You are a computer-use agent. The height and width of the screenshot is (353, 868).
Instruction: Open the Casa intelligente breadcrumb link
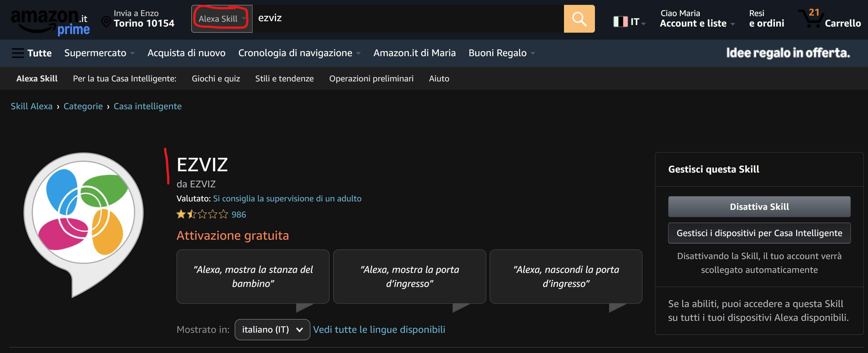coord(147,106)
